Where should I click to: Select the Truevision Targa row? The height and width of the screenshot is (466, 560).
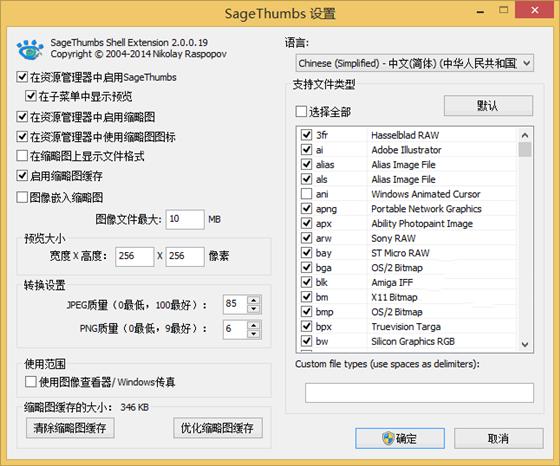click(407, 326)
